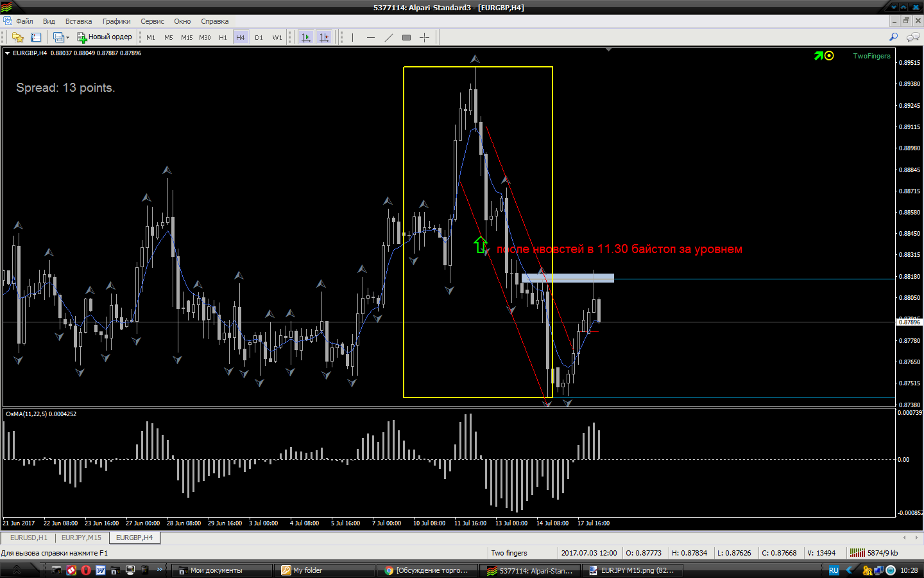Switch to the EURUSD,H1 chart tab
This screenshot has width=924, height=578.
tap(29, 538)
